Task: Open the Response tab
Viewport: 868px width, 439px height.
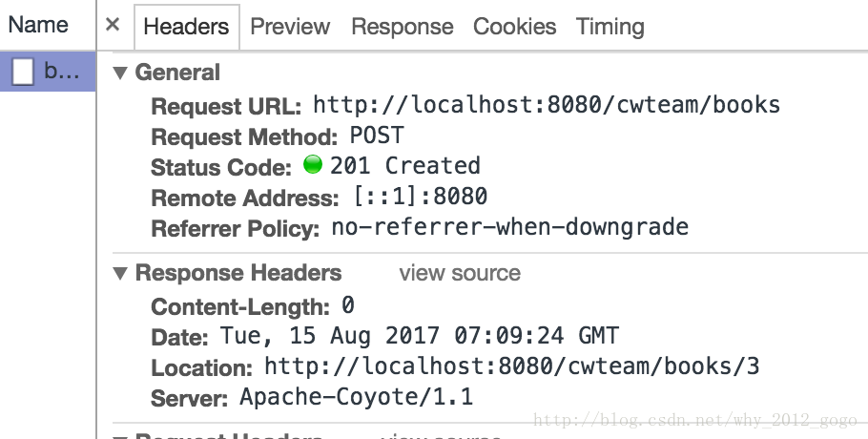Action: (403, 27)
